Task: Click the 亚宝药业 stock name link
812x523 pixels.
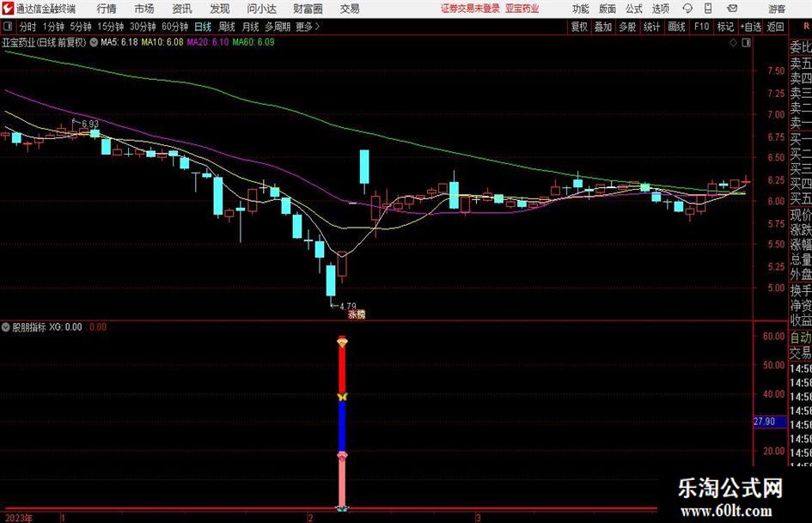Action: tap(522, 9)
